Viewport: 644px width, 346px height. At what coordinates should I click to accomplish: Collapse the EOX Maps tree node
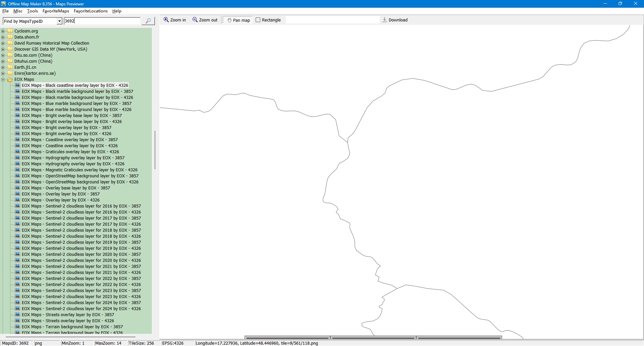point(3,79)
